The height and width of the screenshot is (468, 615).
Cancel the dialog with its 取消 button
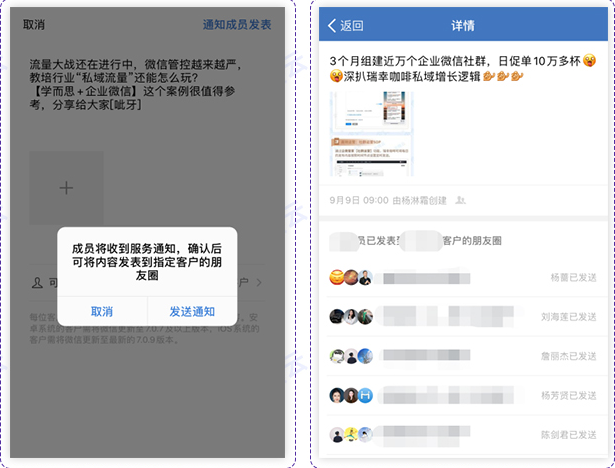click(x=102, y=311)
